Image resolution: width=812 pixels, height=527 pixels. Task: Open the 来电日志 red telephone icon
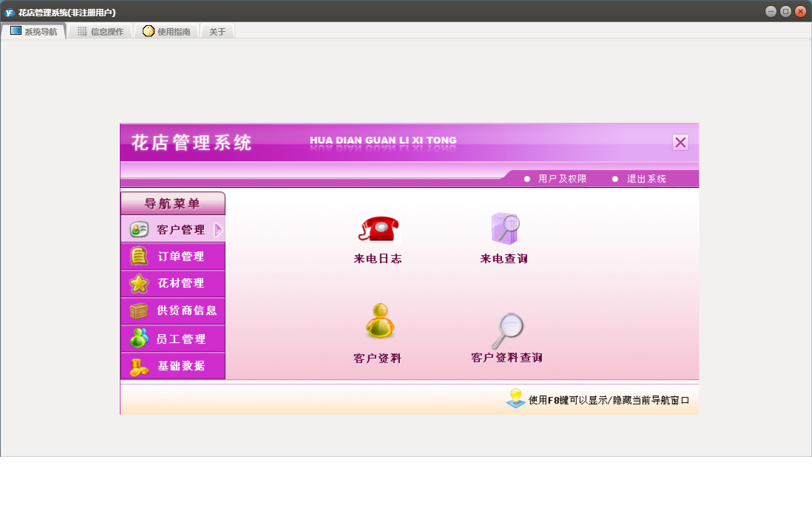tap(378, 229)
